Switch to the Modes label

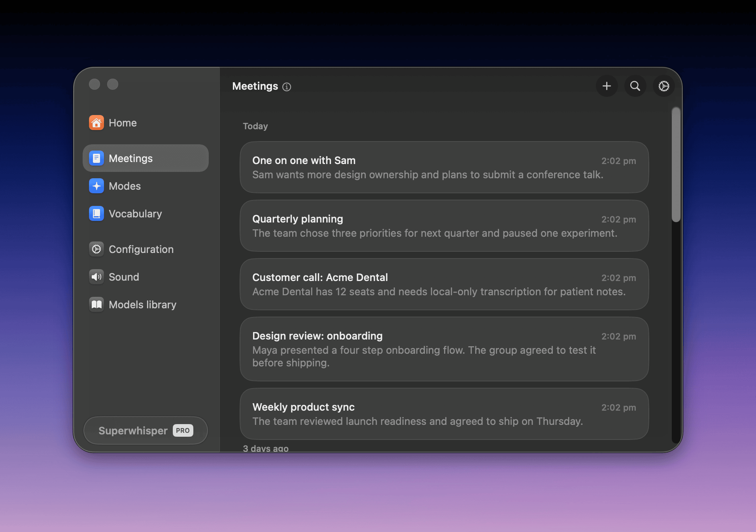(x=125, y=186)
